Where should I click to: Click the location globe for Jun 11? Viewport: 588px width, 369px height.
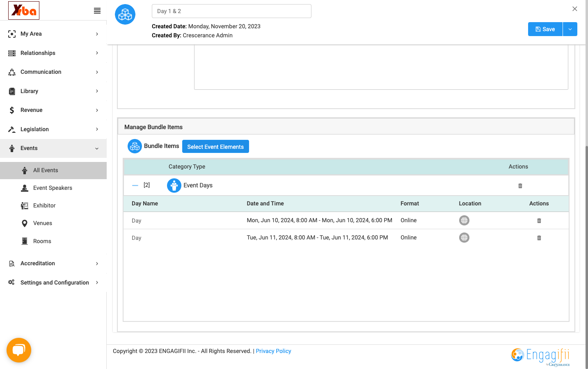point(464,237)
